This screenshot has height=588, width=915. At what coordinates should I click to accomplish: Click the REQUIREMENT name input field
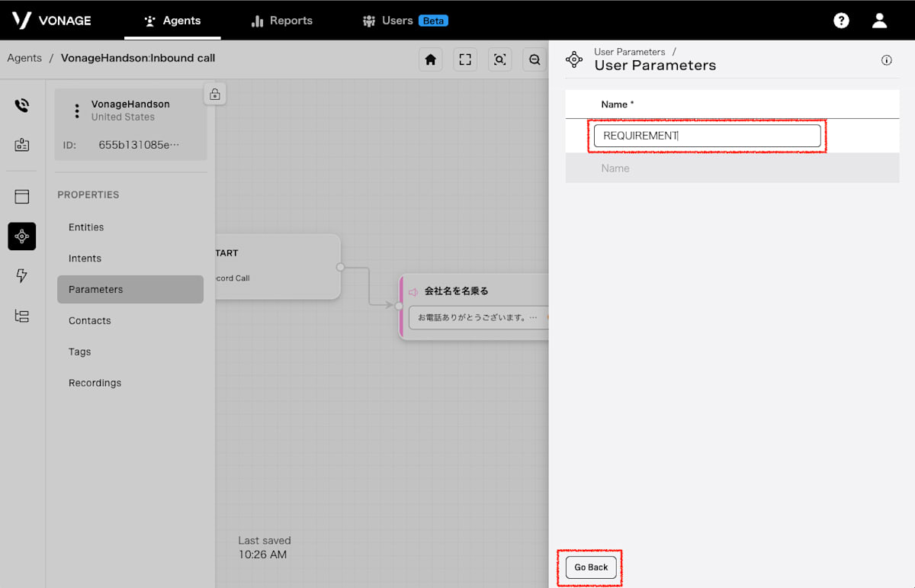tap(708, 136)
